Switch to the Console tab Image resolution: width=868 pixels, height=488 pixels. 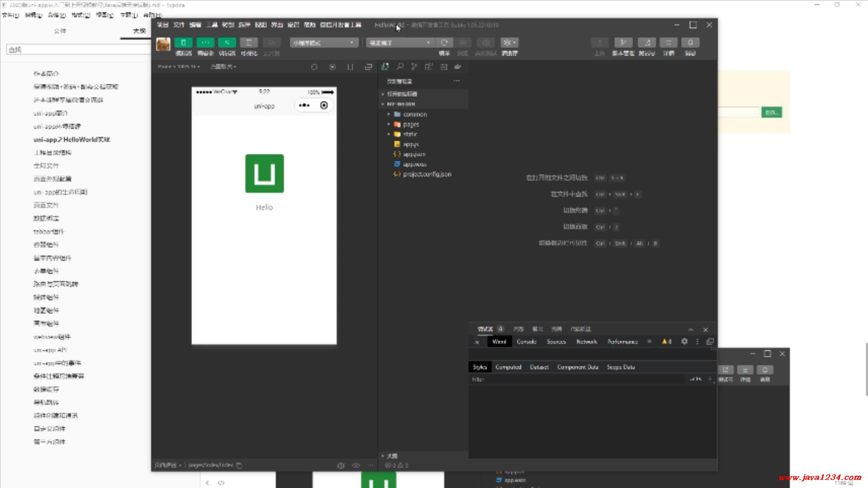[527, 342]
